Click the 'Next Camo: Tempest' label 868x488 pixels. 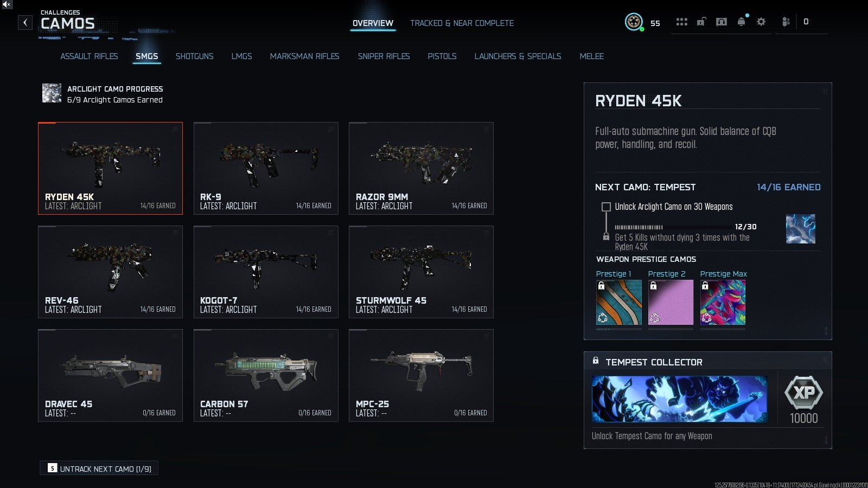point(645,187)
